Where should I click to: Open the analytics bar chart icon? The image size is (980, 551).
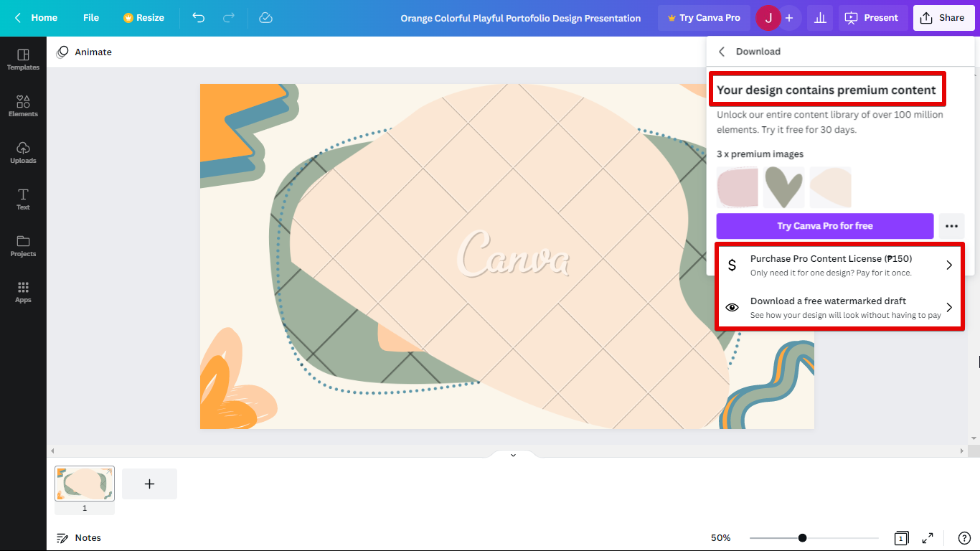pyautogui.click(x=819, y=18)
